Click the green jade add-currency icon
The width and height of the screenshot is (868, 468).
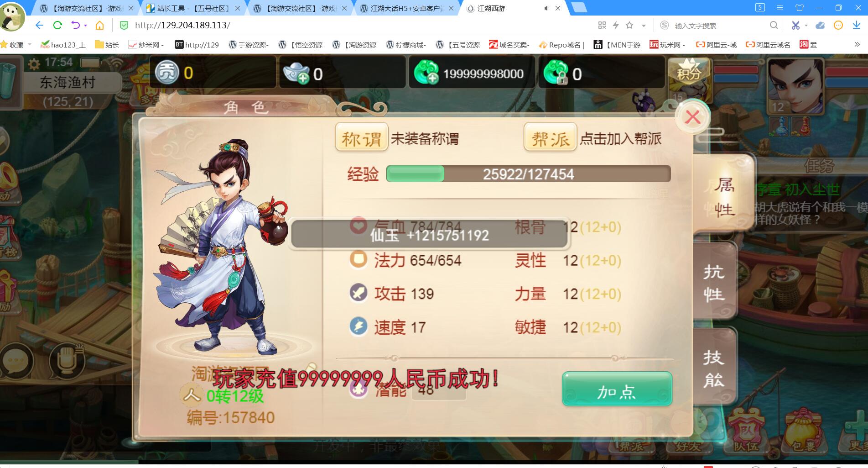(426, 74)
